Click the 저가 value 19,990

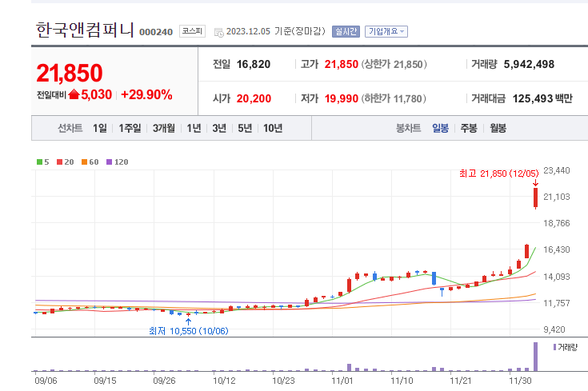(x=342, y=98)
